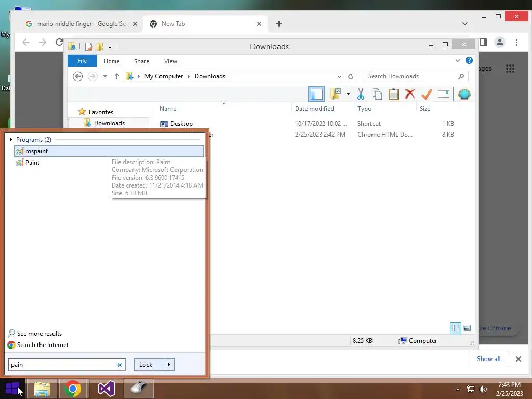Click the Cut scissors icon in Explorer toolbar
This screenshot has width=532, height=399.
pyautogui.click(x=361, y=94)
